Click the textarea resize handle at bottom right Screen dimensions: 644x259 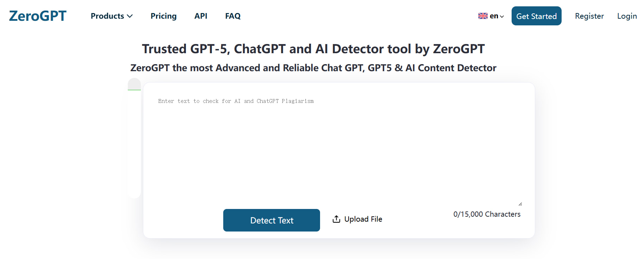tap(520, 203)
